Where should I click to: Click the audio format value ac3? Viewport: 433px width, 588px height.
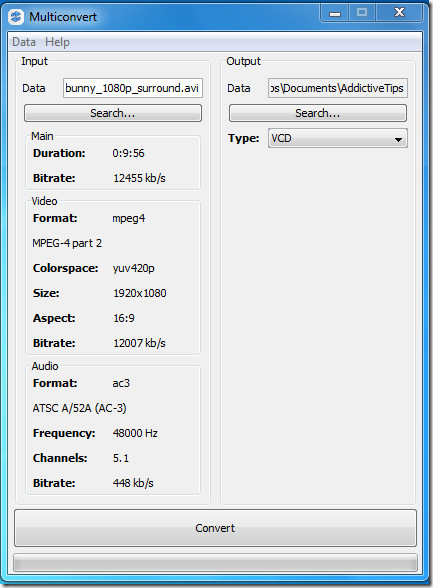coord(121,383)
